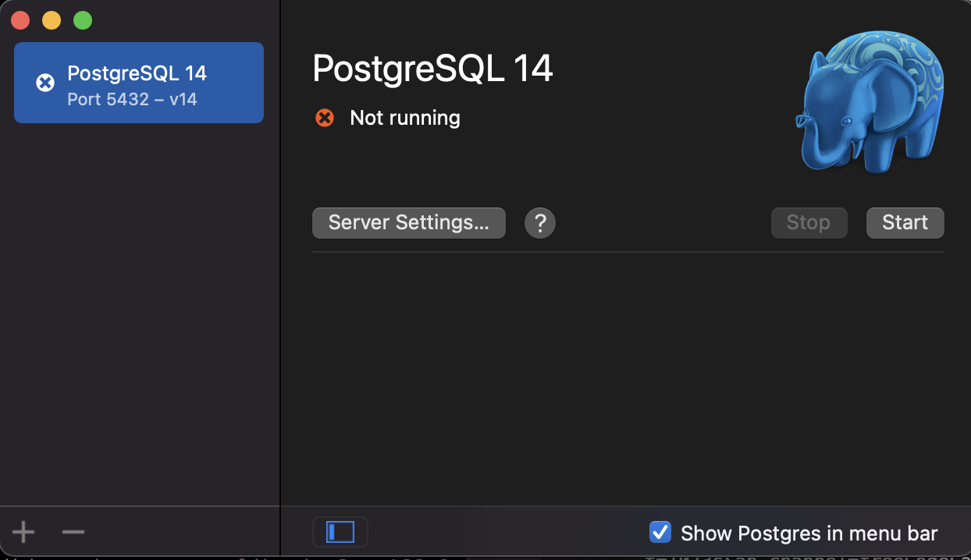Click the plus icon to add server
This screenshot has width=971, height=560.
click(23, 533)
